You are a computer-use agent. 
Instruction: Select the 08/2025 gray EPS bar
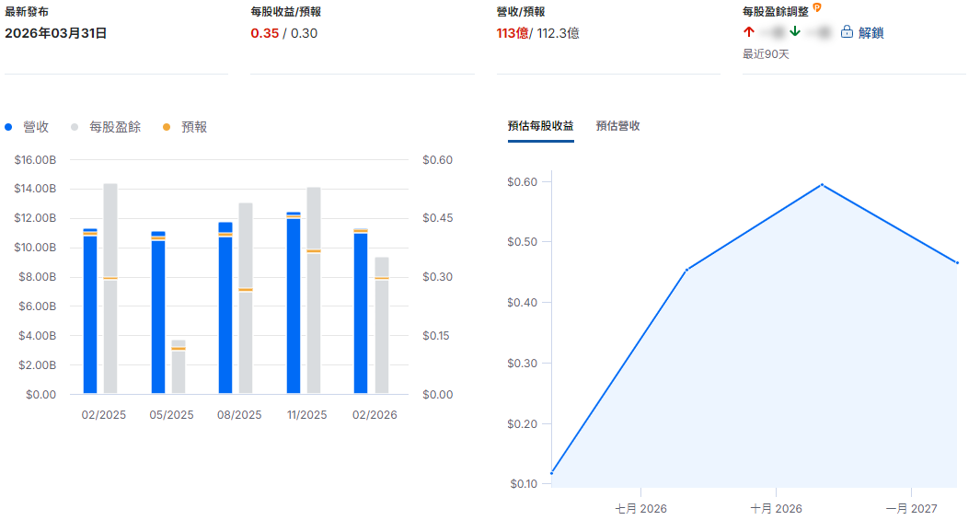(246, 298)
